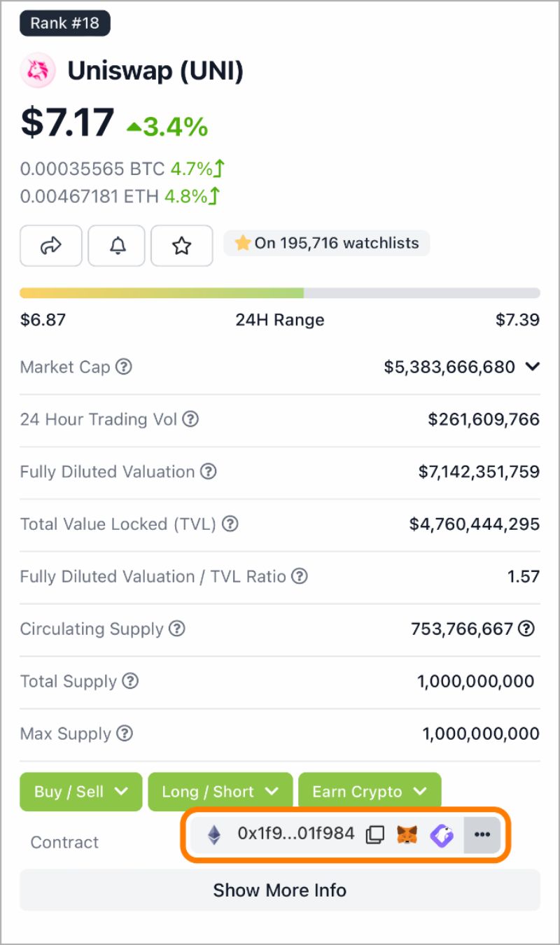The width and height of the screenshot is (560, 945).
Task: Copy the UNI contract address
Action: [x=376, y=834]
